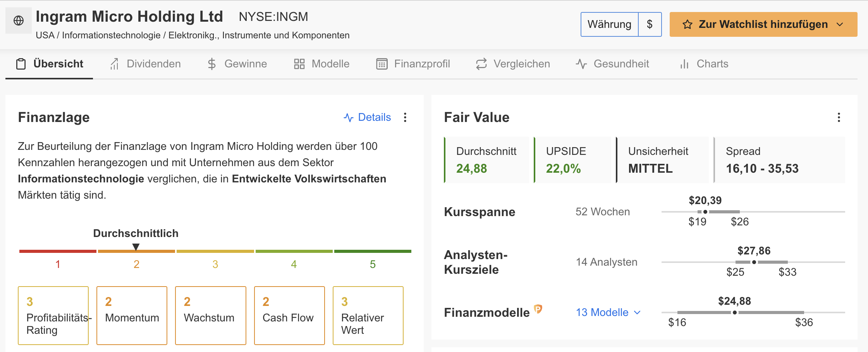
Task: Click rating scale segment 4
Action: click(294, 251)
